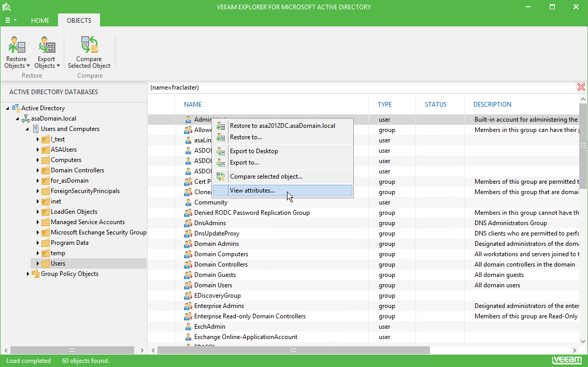Choose Restore to asa2012DC.asaDomain.local menu item
Image resolution: width=588 pixels, height=367 pixels.
click(283, 126)
